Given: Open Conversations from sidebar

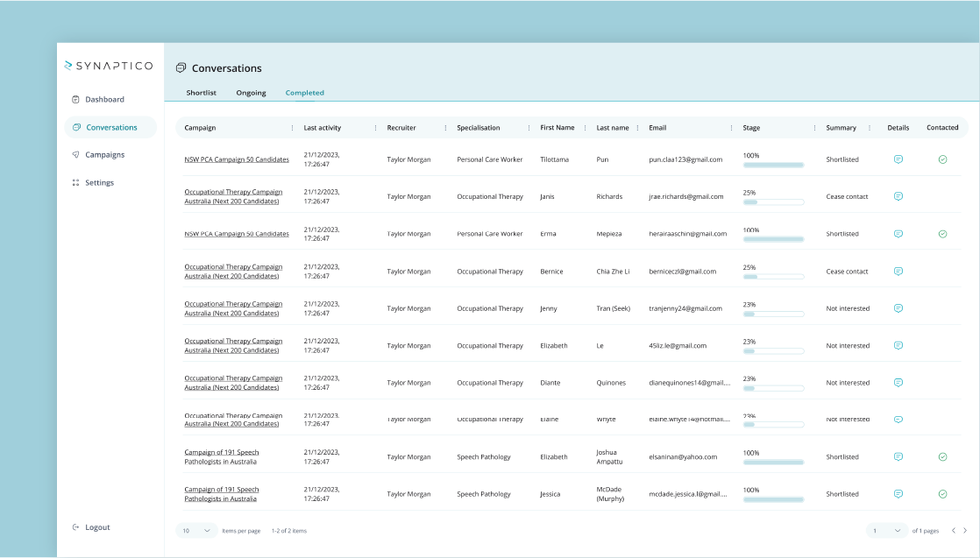Looking at the screenshot, I should [110, 128].
